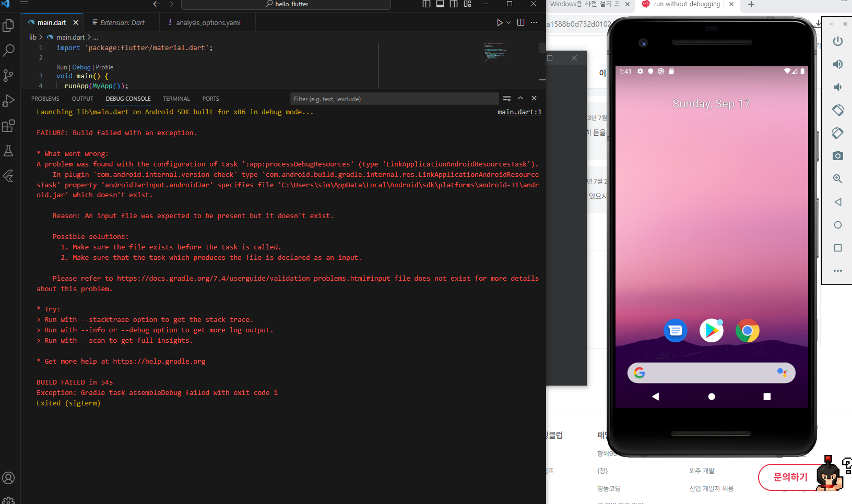The image size is (852, 504).
Task: Click the main.dart breadcrumb item
Action: click(x=70, y=37)
